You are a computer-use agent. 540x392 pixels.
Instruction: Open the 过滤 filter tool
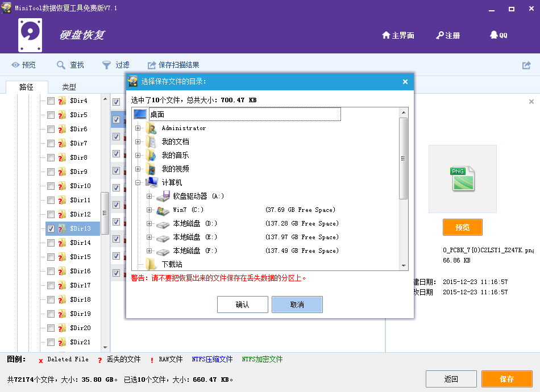116,65
